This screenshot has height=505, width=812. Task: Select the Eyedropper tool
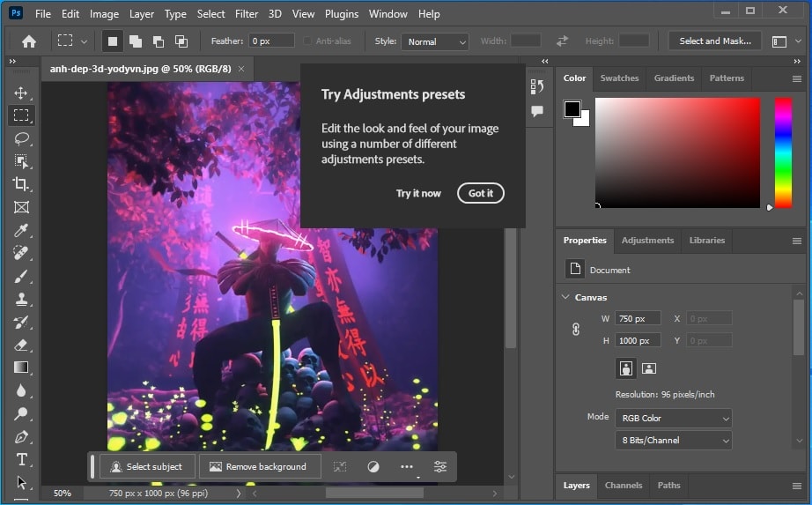click(21, 230)
